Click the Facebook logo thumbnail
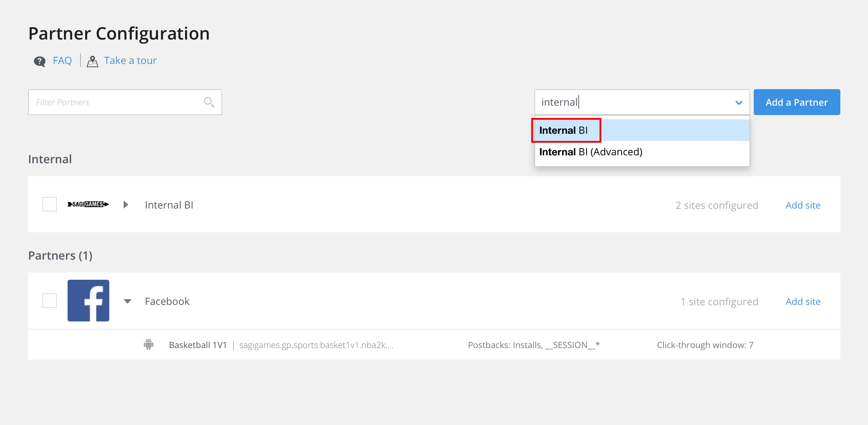Viewport: 868px width, 425px height. (x=88, y=301)
